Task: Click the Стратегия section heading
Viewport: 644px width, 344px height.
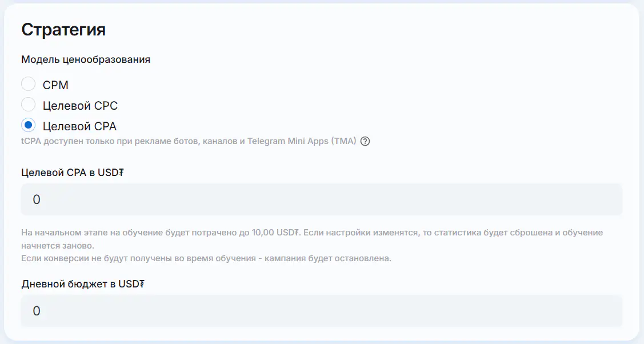Action: (63, 30)
